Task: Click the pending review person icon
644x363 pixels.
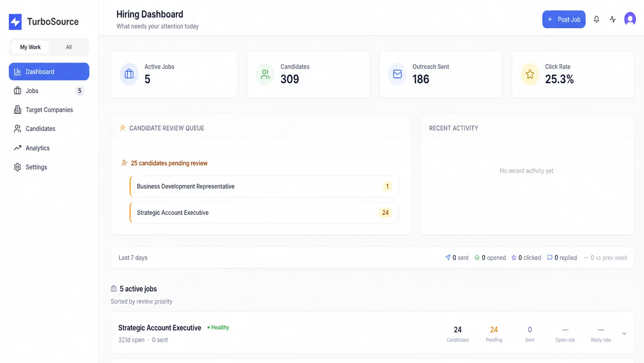Action: (124, 163)
